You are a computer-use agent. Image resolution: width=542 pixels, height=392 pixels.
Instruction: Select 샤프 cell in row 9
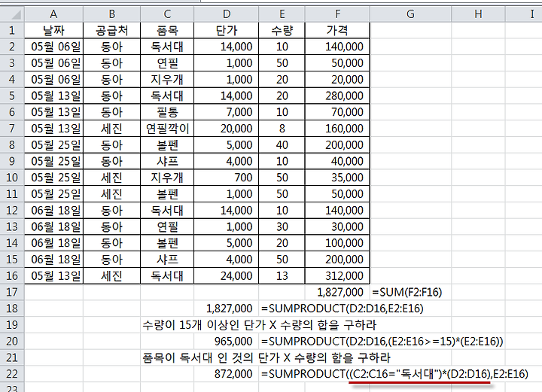[167, 161]
